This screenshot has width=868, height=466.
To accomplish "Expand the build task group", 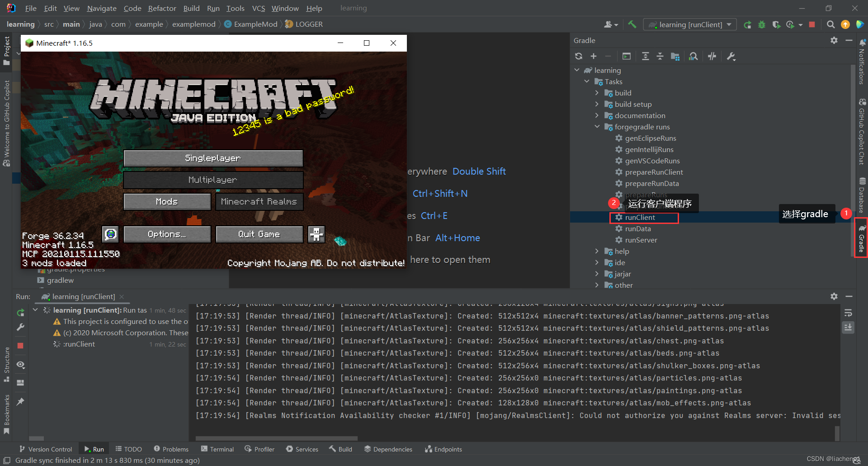I will [597, 93].
